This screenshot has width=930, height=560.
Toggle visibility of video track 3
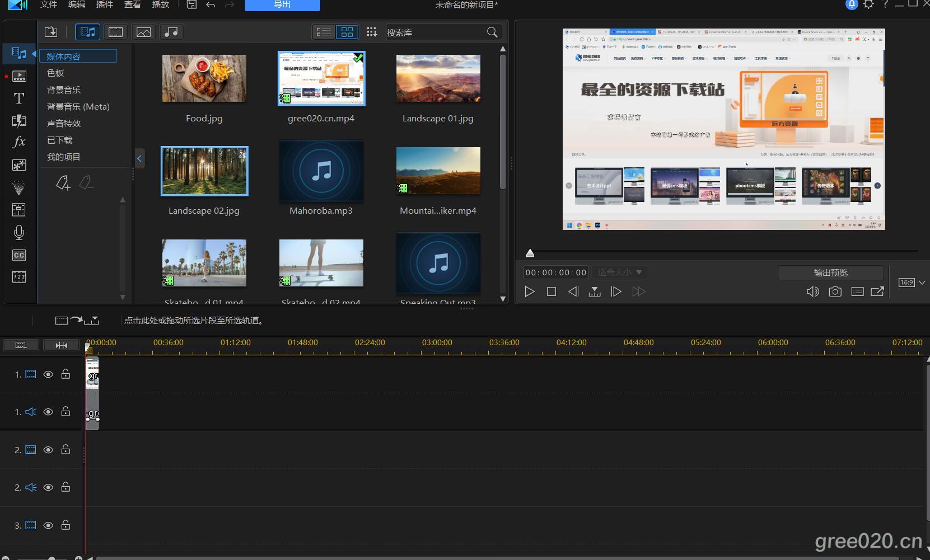[x=48, y=525]
